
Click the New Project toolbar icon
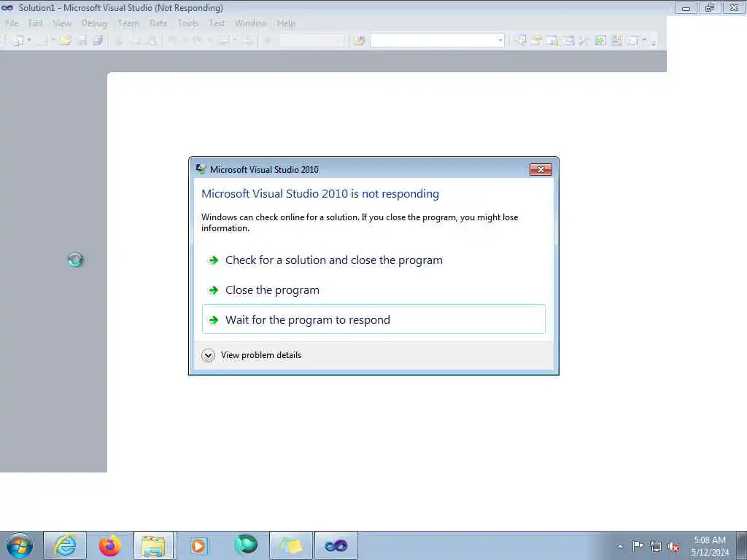point(18,41)
